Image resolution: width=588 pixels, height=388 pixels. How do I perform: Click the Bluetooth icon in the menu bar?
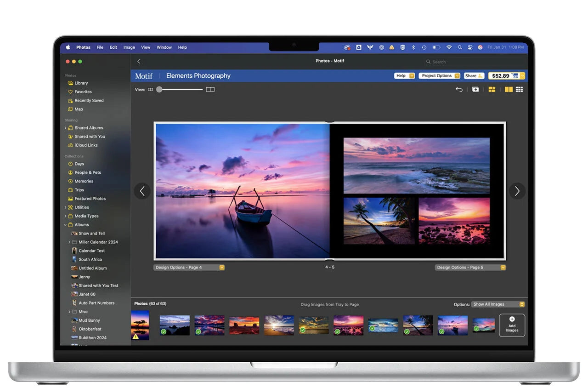point(413,47)
